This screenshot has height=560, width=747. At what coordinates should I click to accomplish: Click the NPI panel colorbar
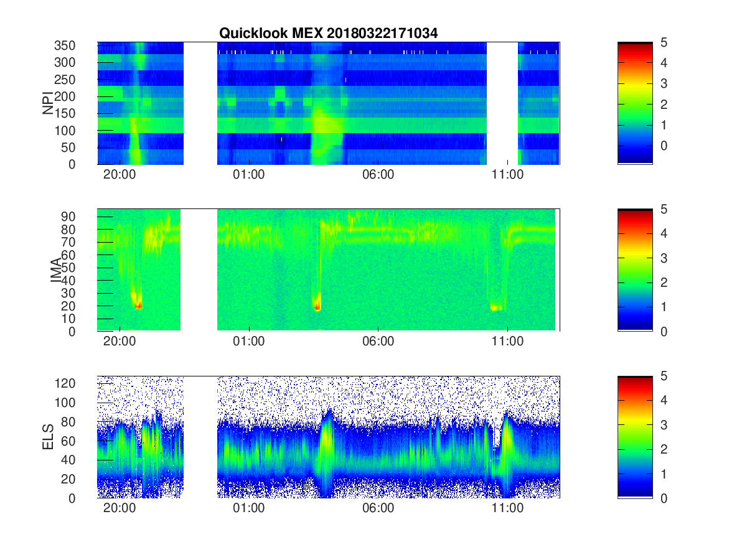[x=635, y=103]
